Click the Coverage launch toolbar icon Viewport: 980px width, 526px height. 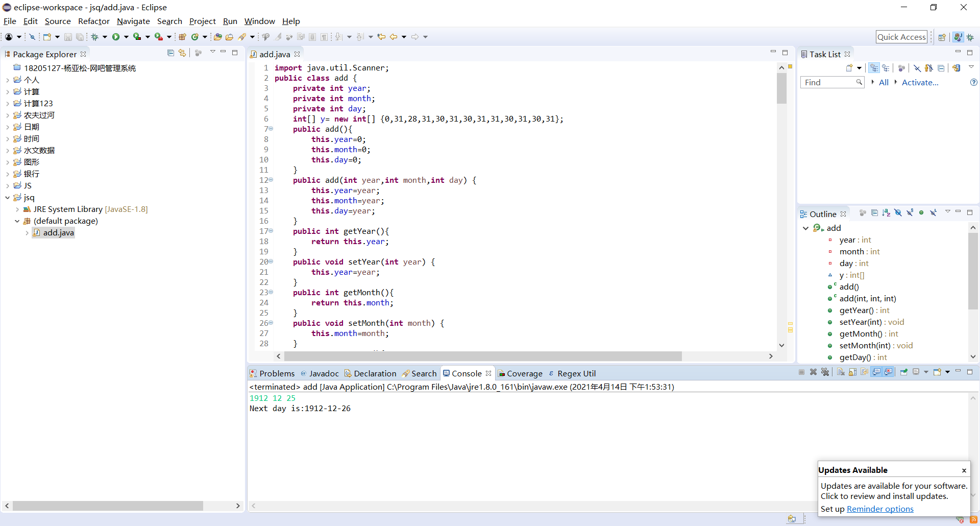(x=137, y=37)
